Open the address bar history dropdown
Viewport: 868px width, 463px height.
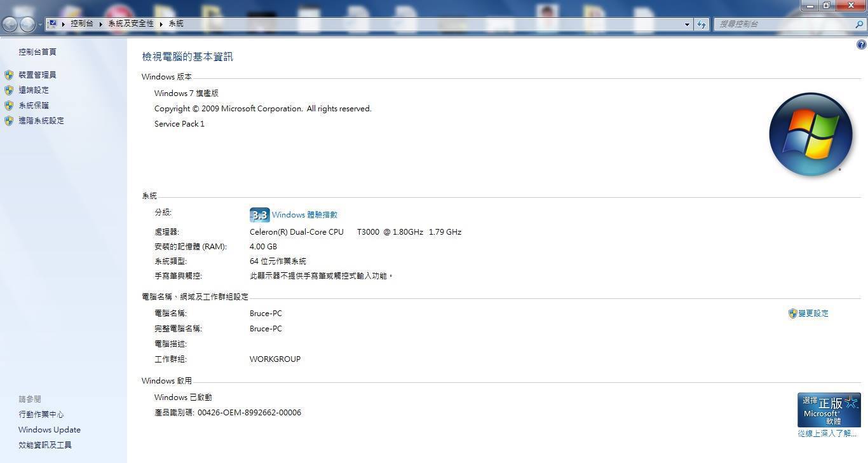(x=687, y=24)
